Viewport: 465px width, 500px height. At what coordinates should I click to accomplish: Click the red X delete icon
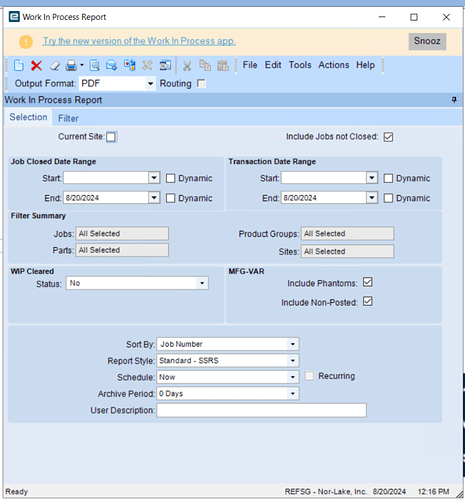pyautogui.click(x=36, y=65)
